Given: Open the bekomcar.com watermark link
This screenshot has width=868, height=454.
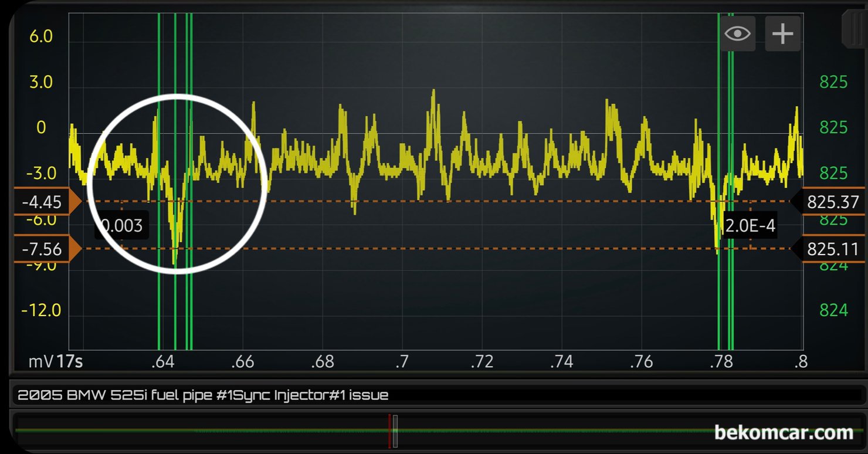Looking at the screenshot, I should coord(783,433).
